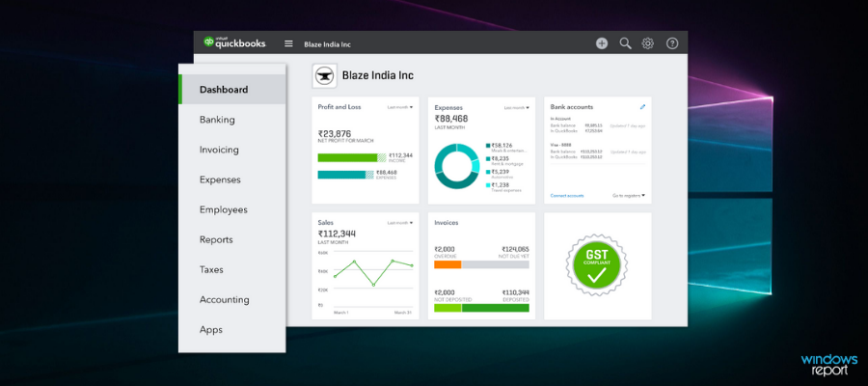Screen dimensions: 868x386
Task: Click the GST Compliant badge
Action: coord(597,265)
